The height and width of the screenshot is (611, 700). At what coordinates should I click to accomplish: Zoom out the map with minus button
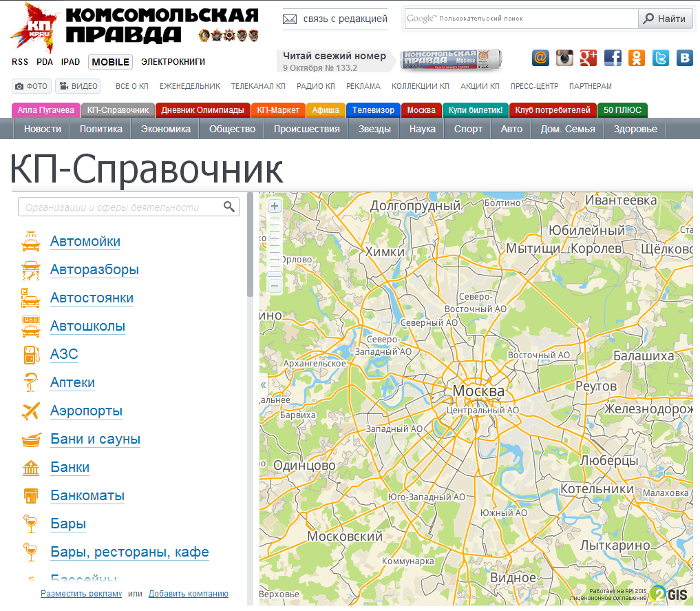pos(275,286)
